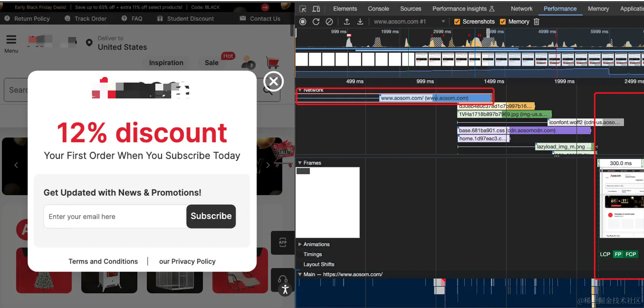Click the customer support headset icon
The width and height of the screenshot is (644, 308).
point(283,279)
